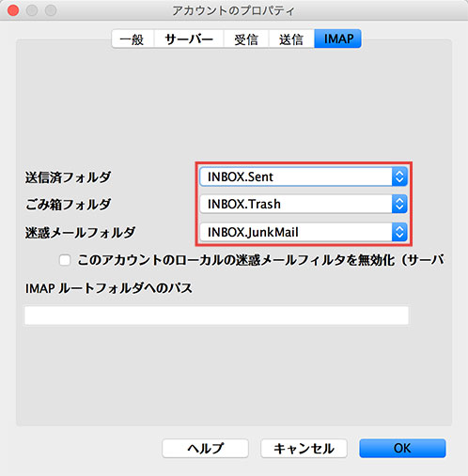Viewport: 468px width, 476px height.
Task: Select the IMAP tab
Action: (338, 39)
